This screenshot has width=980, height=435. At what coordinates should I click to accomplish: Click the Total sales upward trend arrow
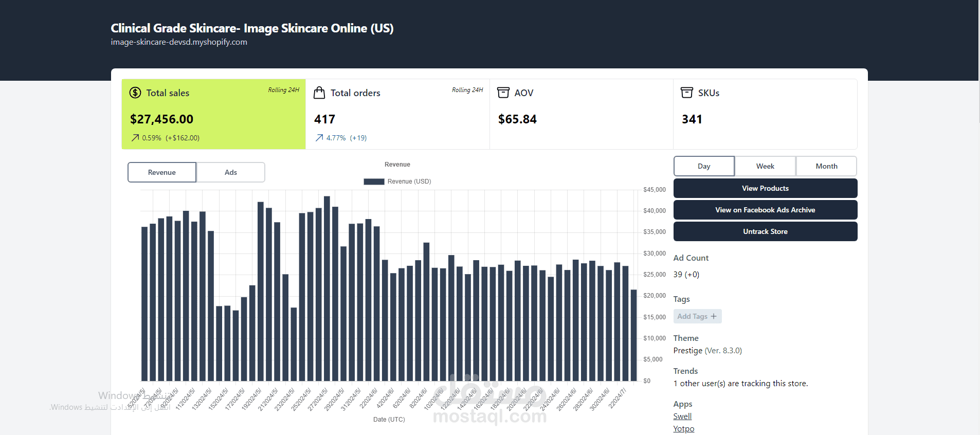[x=135, y=138]
